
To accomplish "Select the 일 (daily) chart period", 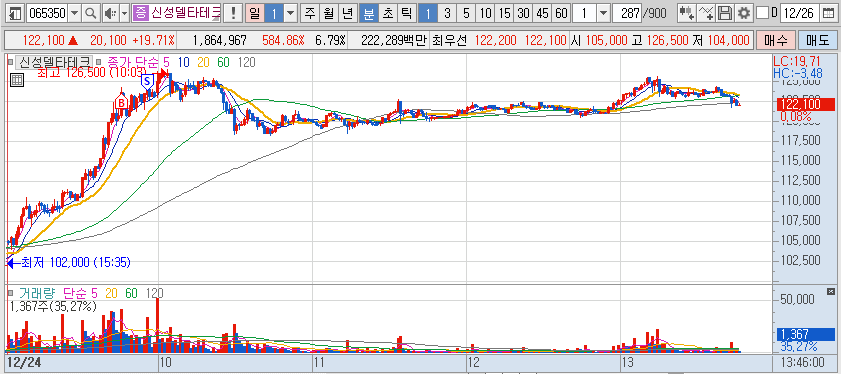I will pyautogui.click(x=255, y=13).
